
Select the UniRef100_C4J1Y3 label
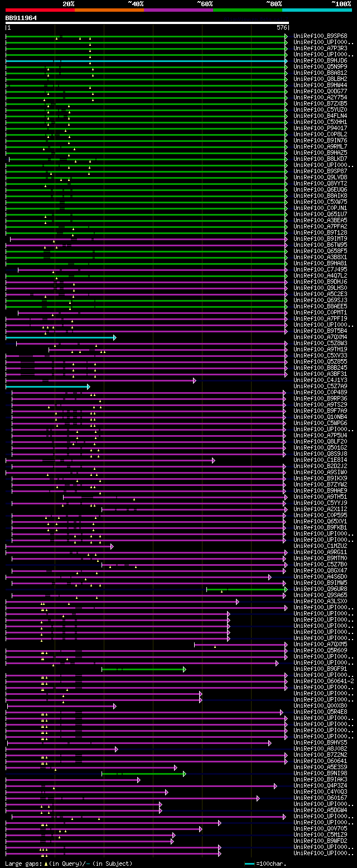[x=320, y=380]
